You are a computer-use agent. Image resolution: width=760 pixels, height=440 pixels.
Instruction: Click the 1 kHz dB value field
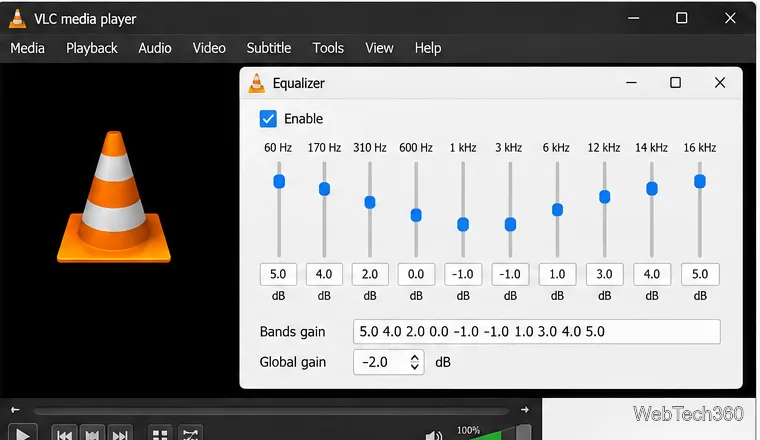tap(463, 274)
